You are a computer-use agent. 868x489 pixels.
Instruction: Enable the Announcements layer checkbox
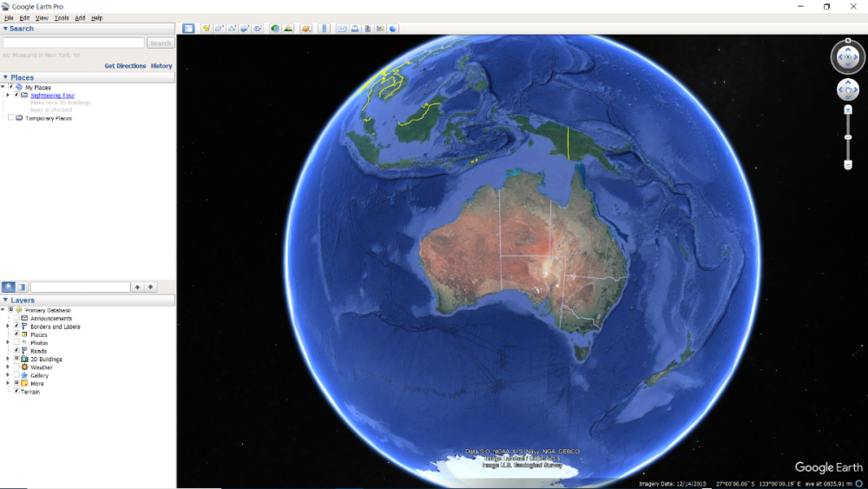(x=16, y=318)
